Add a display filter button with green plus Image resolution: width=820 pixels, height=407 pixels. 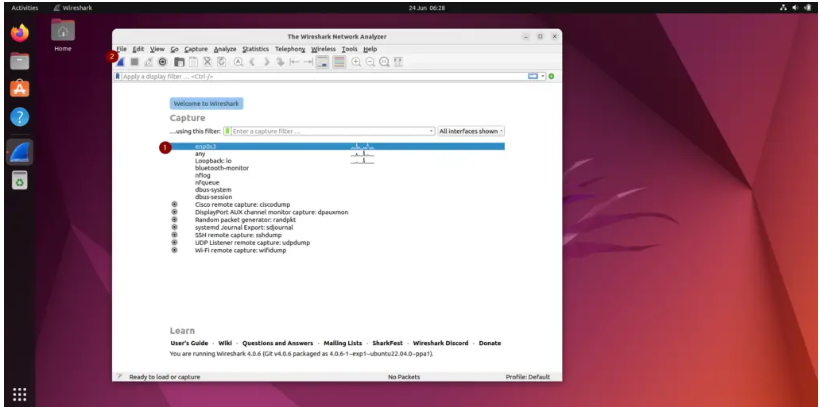point(551,76)
